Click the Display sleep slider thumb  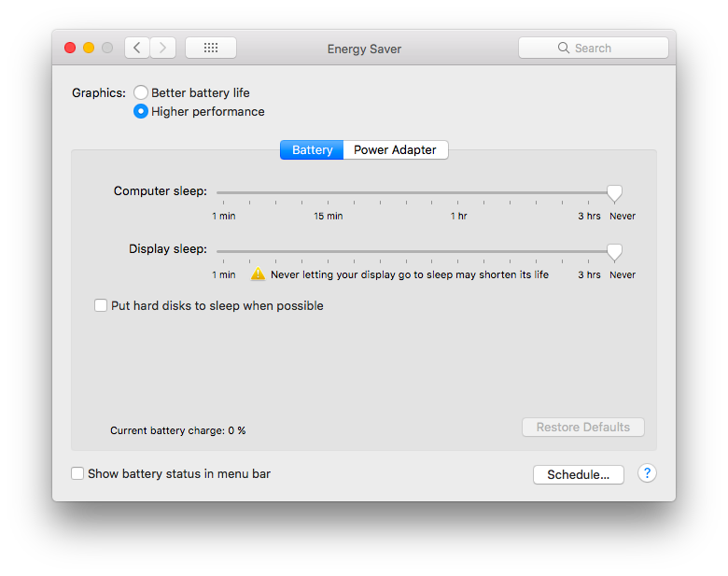(x=614, y=252)
